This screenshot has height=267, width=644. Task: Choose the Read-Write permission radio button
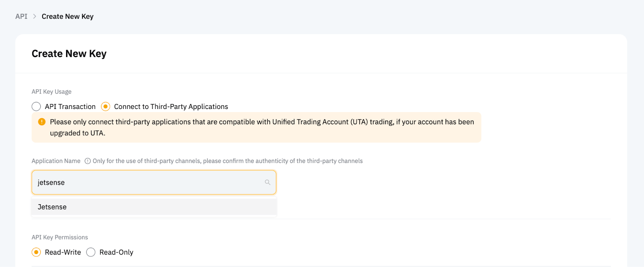tap(36, 252)
